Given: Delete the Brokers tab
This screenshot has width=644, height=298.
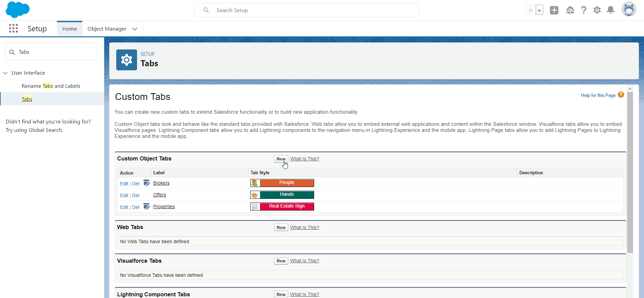Looking at the screenshot, I should coord(135,184).
